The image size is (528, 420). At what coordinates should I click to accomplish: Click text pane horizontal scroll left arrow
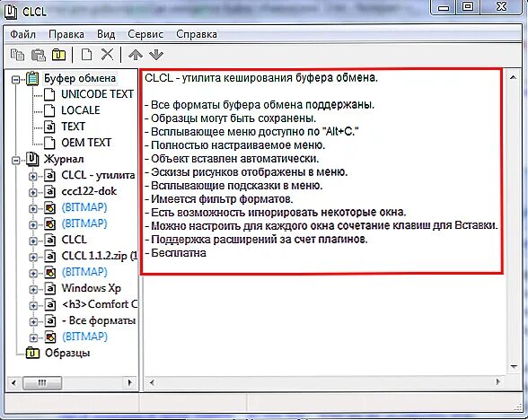point(152,382)
